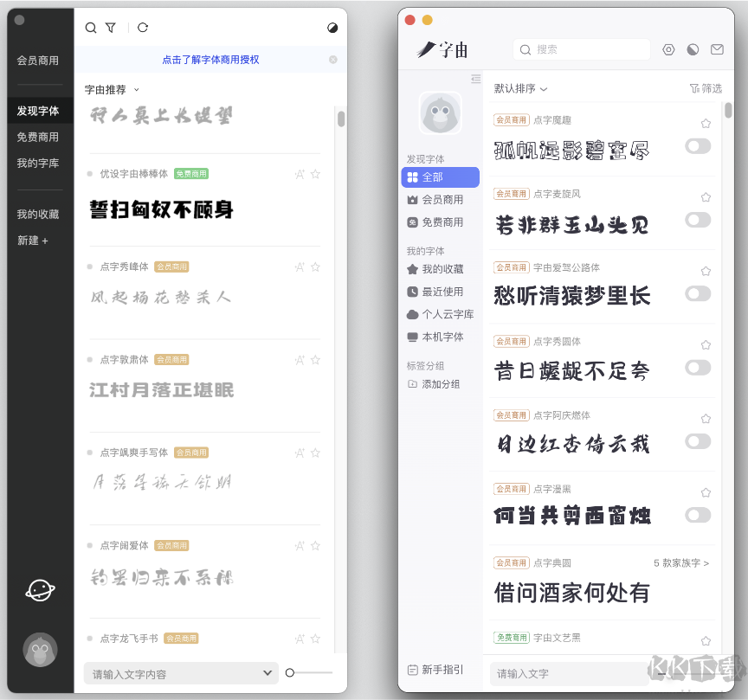The image size is (748, 700).
Task: Click the 筛选 filter icon
Action: click(x=706, y=88)
